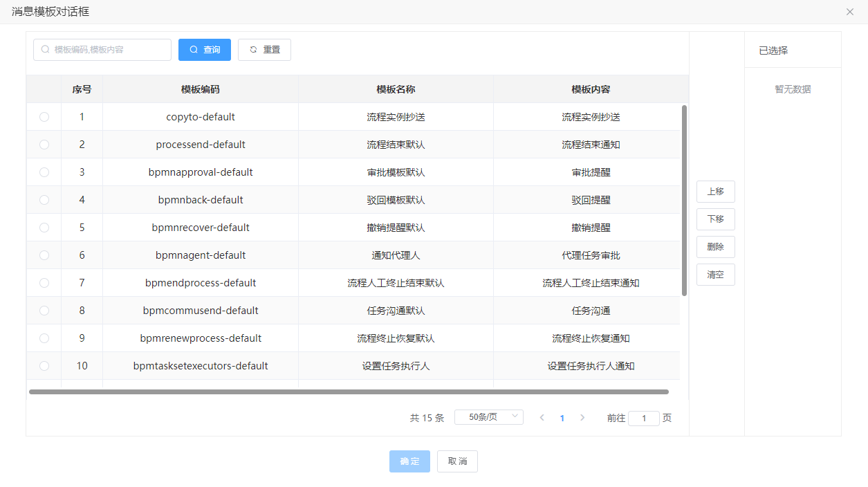Select radio for bpmcommusend-default row

[x=44, y=311]
